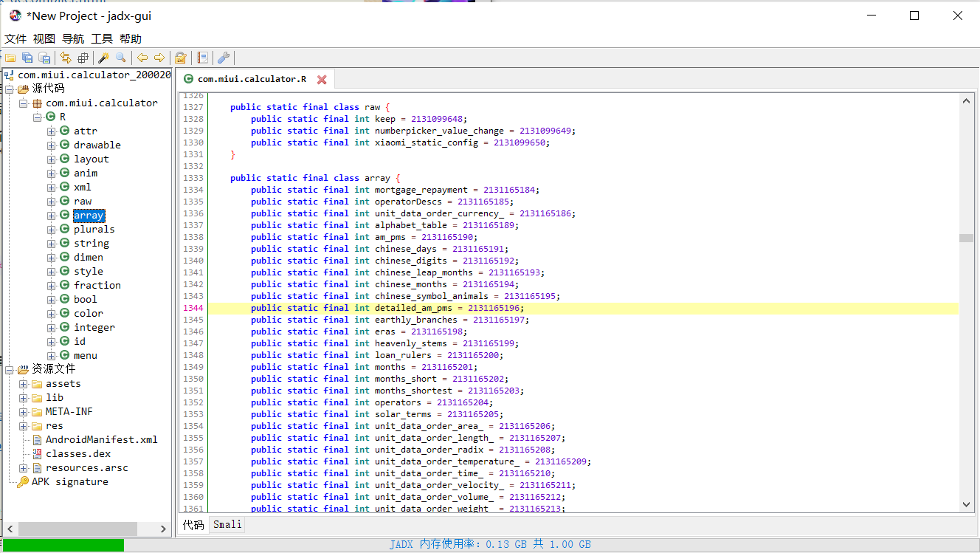Viewport: 980px width, 553px height.
Task: Select the layout class in the tree
Action: coord(91,159)
